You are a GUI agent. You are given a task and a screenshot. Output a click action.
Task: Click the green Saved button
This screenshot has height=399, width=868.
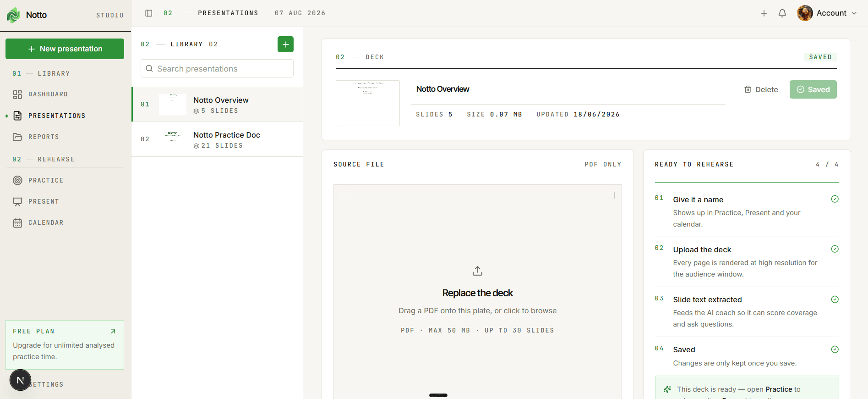[813, 89]
